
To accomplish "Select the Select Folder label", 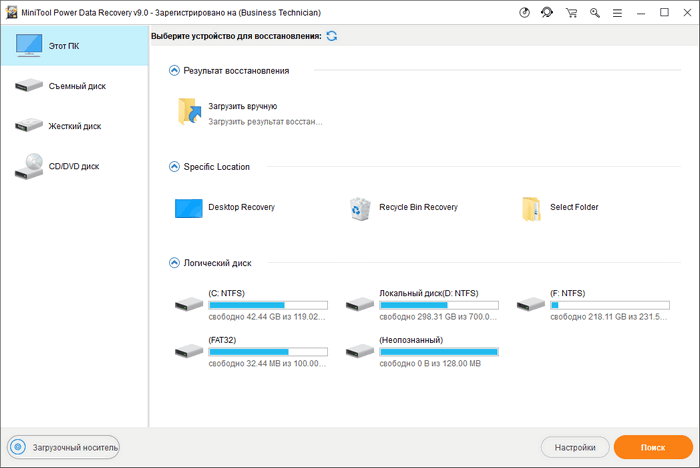I will [x=574, y=207].
